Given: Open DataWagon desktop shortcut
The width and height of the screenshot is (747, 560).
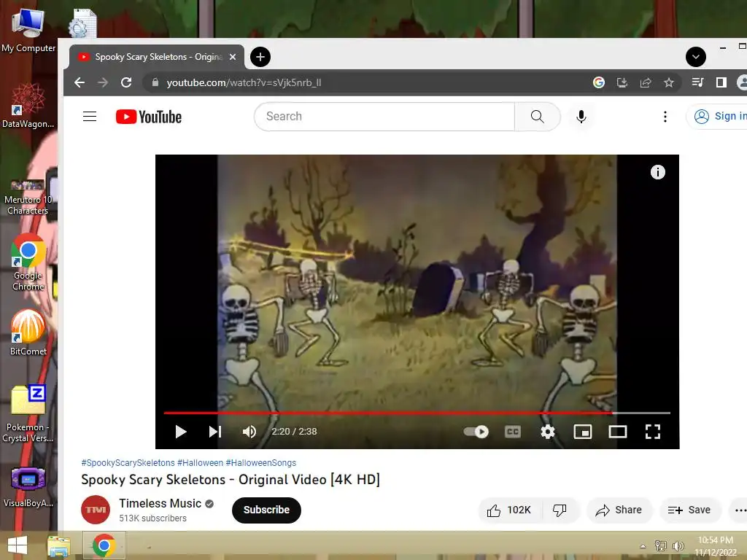Looking at the screenshot, I should point(28,106).
